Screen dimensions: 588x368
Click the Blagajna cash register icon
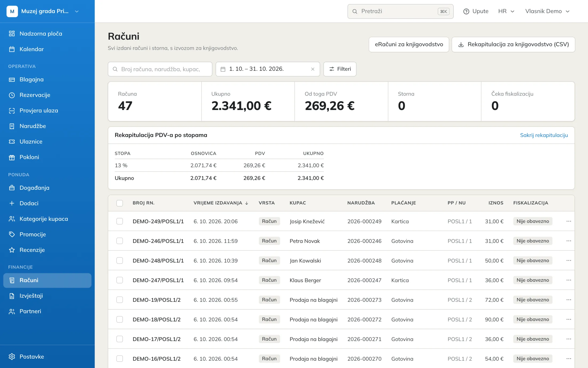(12, 79)
